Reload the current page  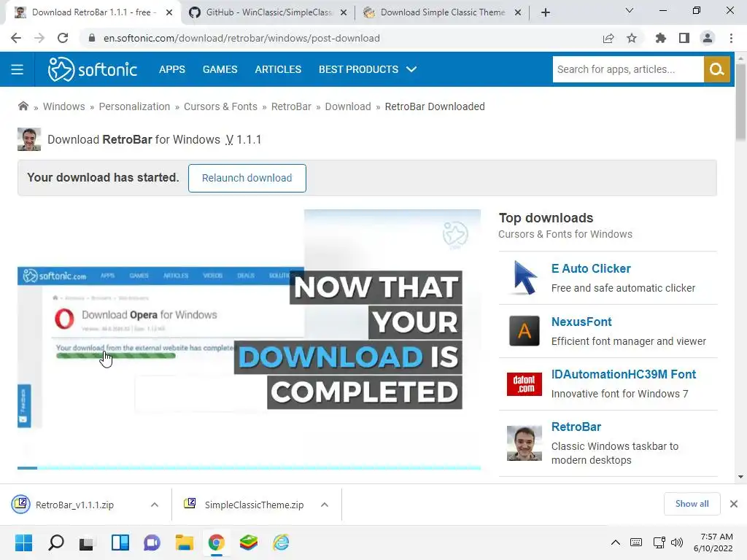[63, 38]
